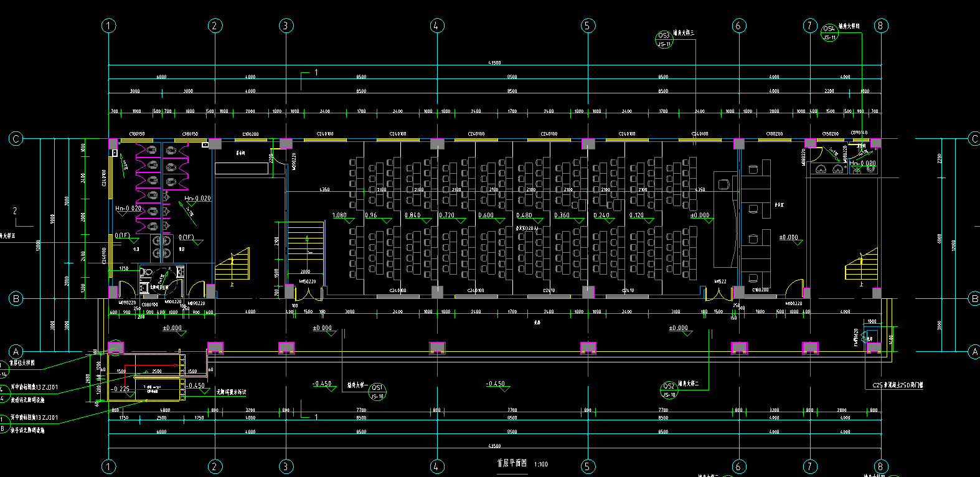Click the lectern chair at the podium
Viewport: 980px width, 477px height.
(723, 184)
